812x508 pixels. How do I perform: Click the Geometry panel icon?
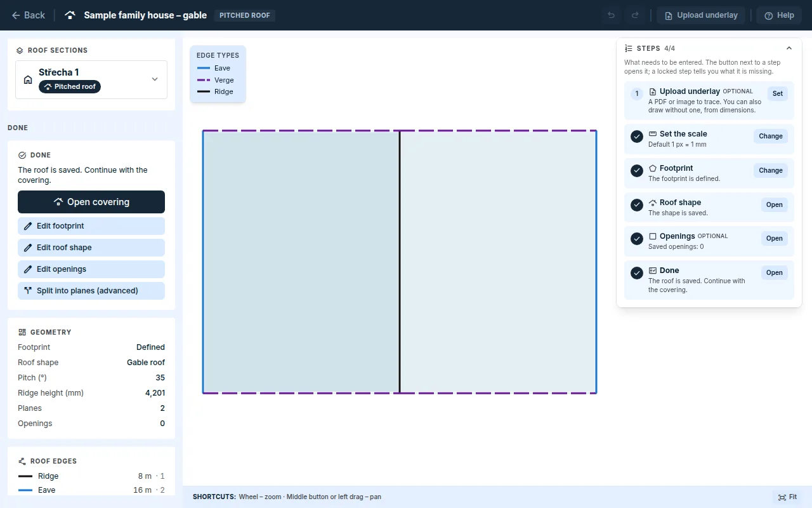click(22, 332)
